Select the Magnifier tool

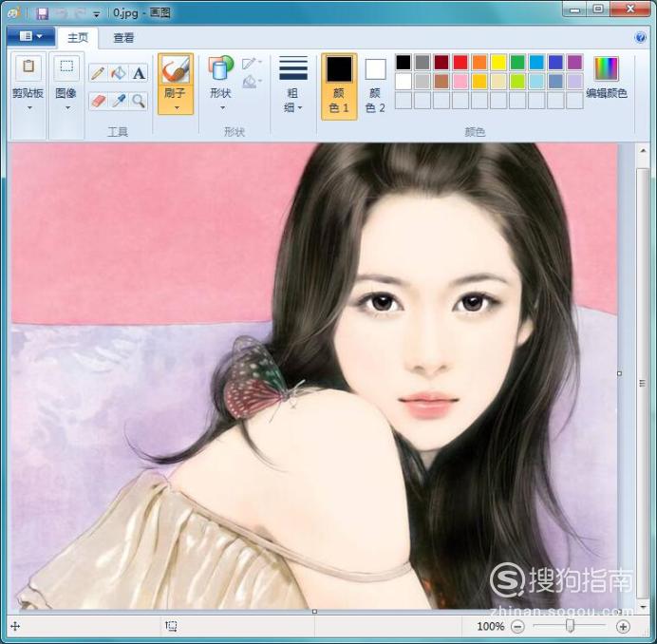[x=139, y=101]
